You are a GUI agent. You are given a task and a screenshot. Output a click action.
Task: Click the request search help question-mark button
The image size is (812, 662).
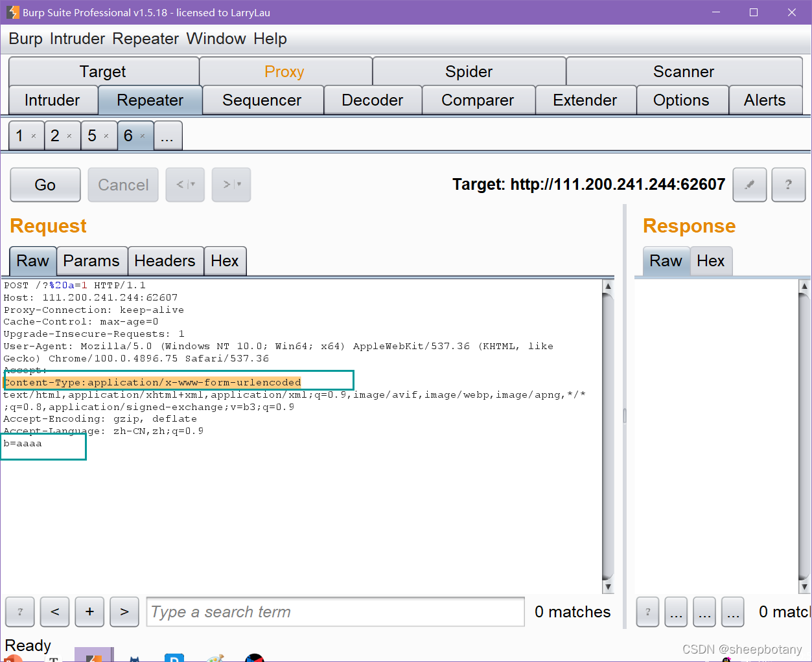[20, 611]
